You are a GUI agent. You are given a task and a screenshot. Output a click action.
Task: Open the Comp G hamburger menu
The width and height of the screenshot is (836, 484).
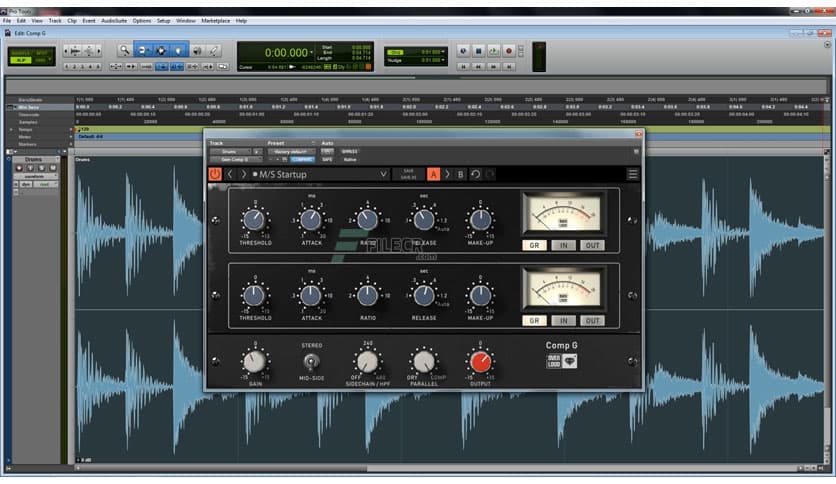pyautogui.click(x=632, y=174)
